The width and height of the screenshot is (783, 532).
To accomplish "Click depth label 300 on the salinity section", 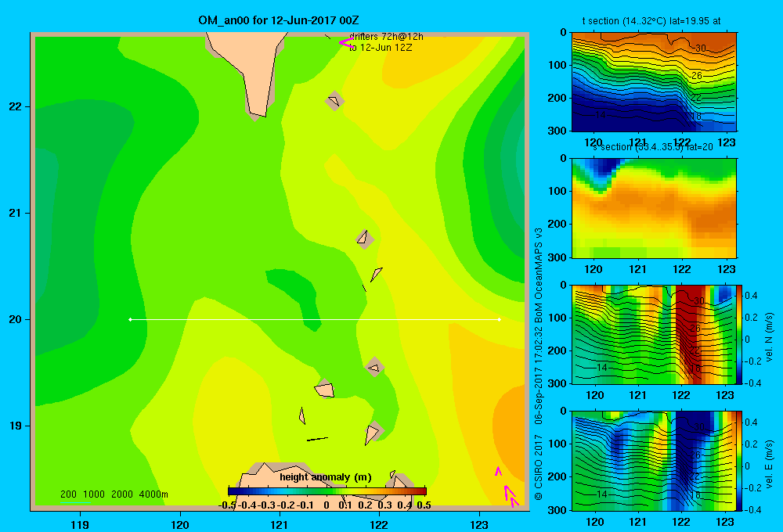I will pyautogui.click(x=557, y=257).
